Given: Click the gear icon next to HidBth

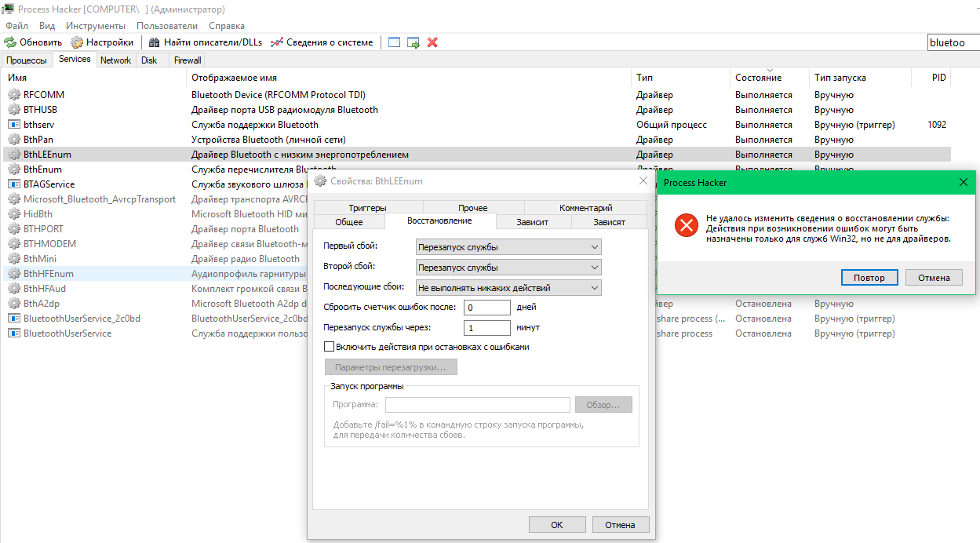Looking at the screenshot, I should click(14, 214).
